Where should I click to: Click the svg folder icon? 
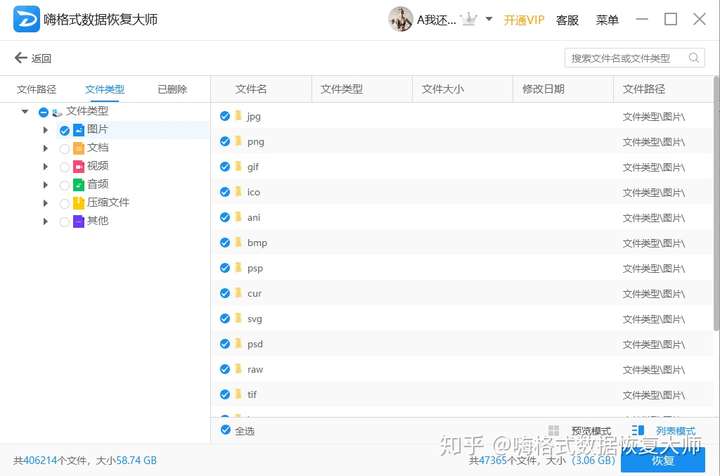click(238, 318)
